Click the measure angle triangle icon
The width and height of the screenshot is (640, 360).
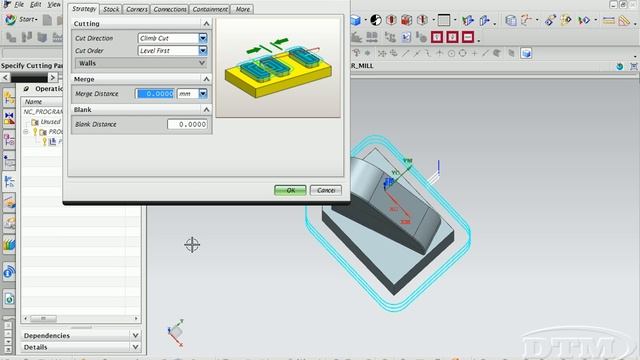point(624,20)
